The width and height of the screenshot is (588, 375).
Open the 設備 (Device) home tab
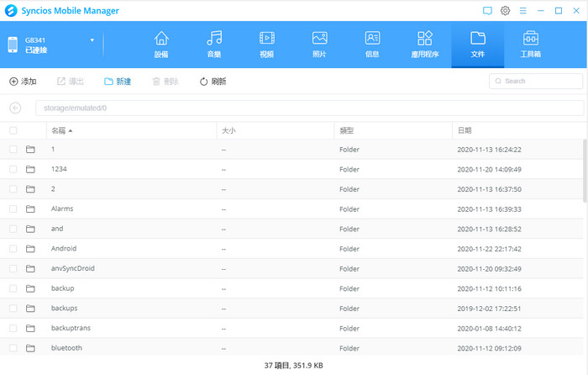[161, 45]
